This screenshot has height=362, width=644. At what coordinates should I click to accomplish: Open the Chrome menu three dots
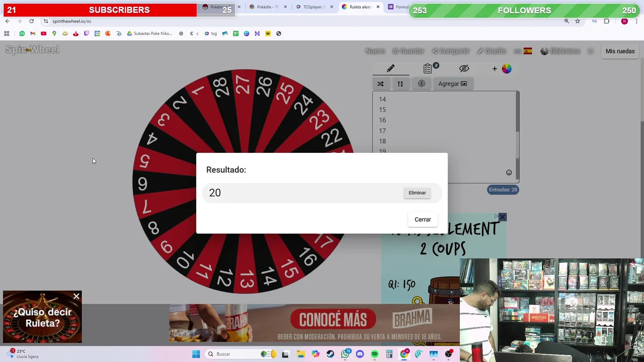coord(637,21)
